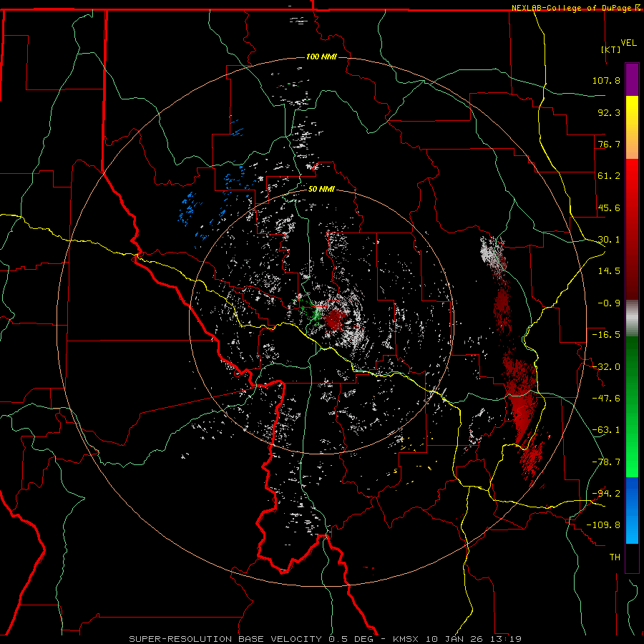This screenshot has height=644, width=644.
Task: Select the 76.7 velocity scale value
Action: coord(609,144)
